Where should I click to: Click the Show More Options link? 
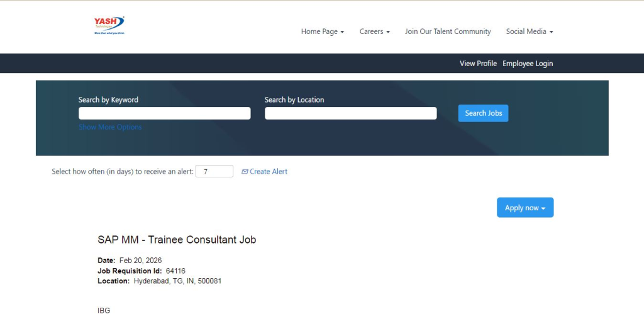[110, 127]
